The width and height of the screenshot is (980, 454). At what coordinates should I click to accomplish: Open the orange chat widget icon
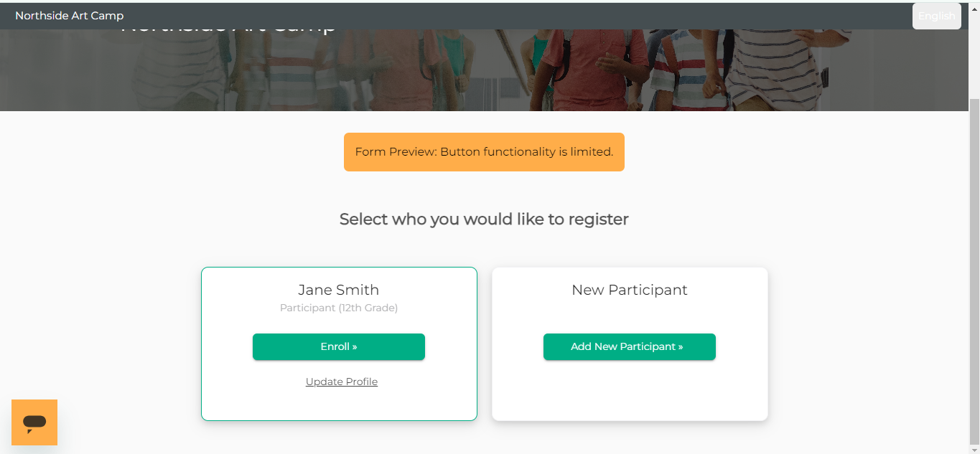click(34, 422)
